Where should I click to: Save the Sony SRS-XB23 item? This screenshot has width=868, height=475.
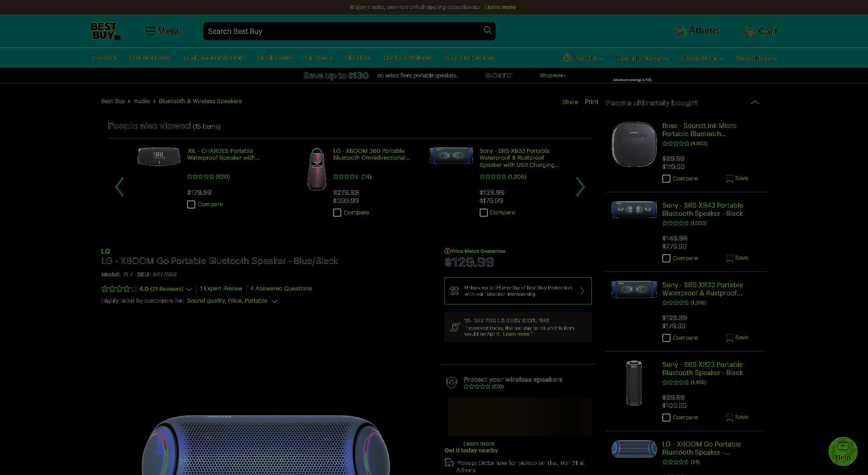click(737, 417)
